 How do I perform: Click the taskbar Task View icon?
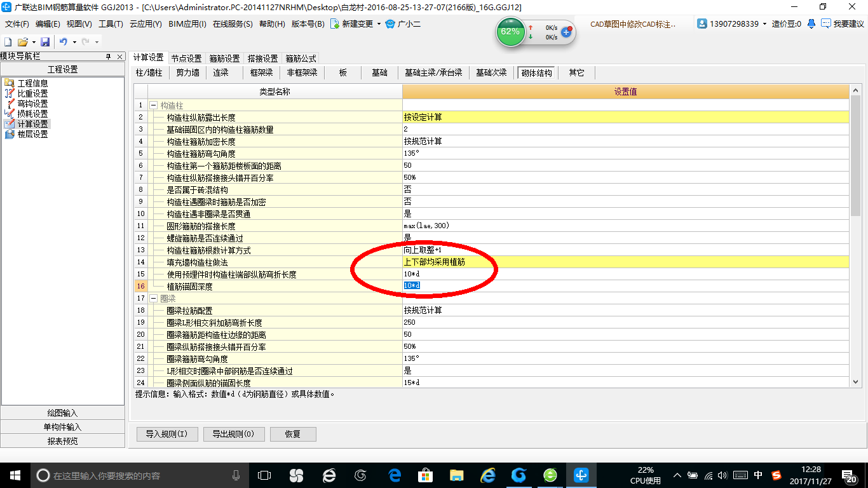[x=264, y=475]
